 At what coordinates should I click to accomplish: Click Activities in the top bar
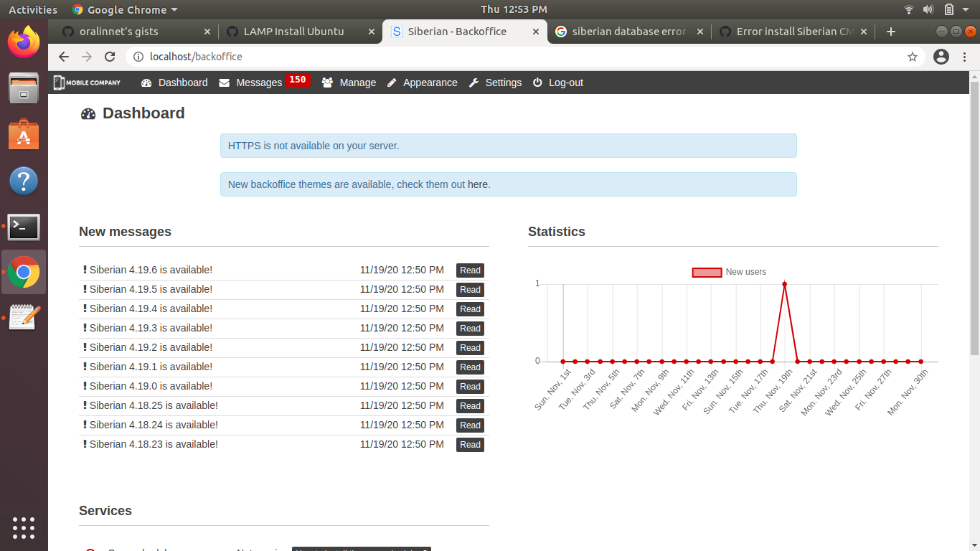(x=32, y=9)
